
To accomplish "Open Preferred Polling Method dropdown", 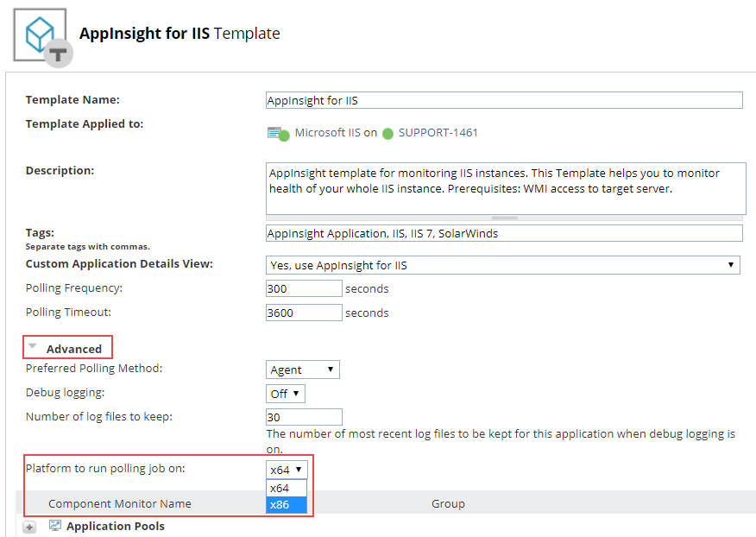I will coord(302,370).
